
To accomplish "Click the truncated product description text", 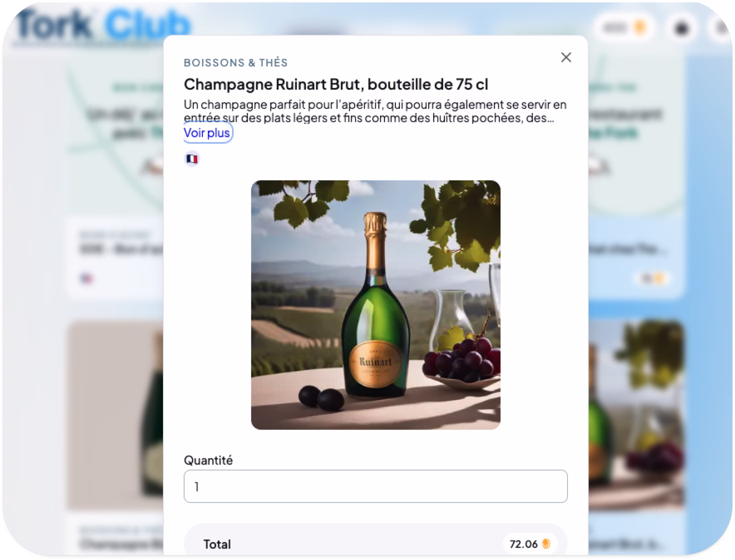I will (x=375, y=111).
